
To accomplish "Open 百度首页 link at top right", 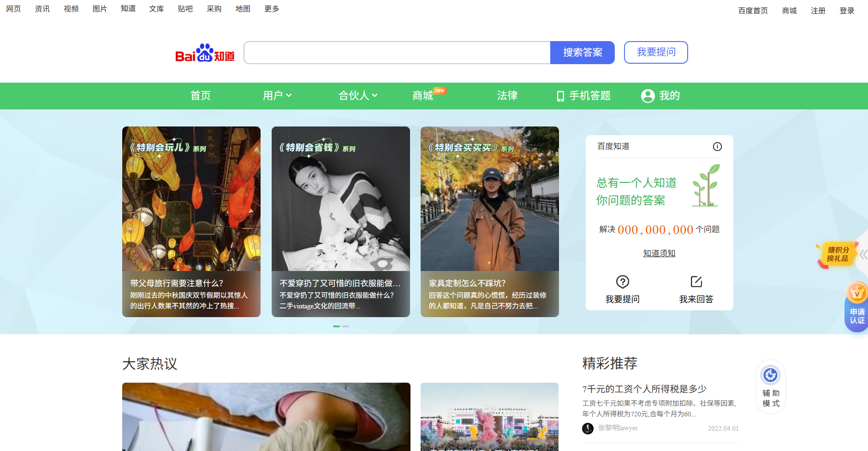I will 753,11.
